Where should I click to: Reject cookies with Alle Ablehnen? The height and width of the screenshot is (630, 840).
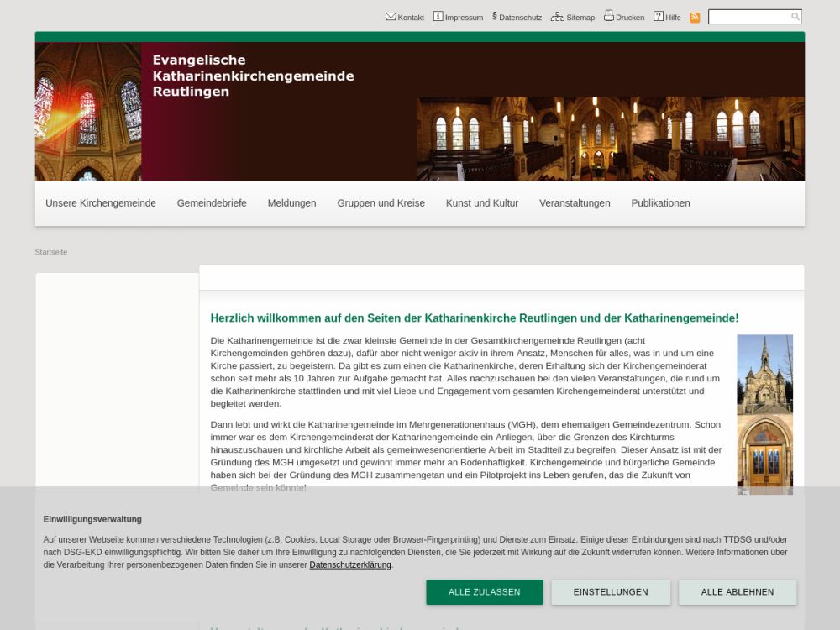click(x=738, y=592)
